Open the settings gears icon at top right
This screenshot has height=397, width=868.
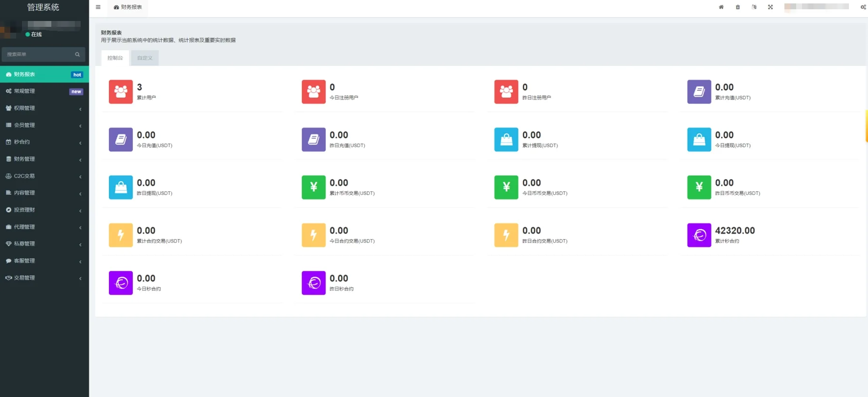pos(863,7)
